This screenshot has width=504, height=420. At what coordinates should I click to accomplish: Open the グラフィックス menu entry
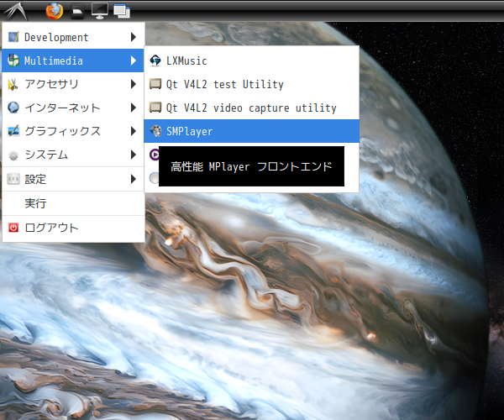(73, 131)
